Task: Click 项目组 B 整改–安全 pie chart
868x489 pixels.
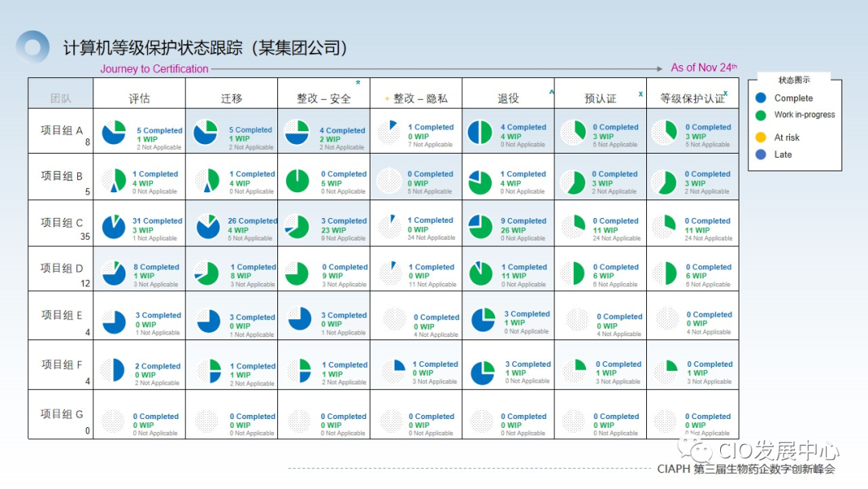Action: 298,180
